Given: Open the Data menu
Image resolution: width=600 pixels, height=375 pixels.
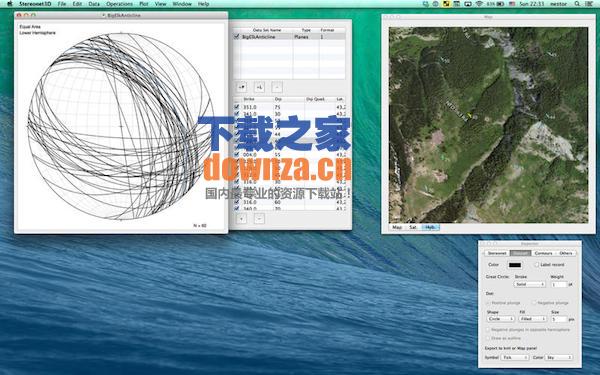Looking at the screenshot, I should pyautogui.click(x=94, y=4).
